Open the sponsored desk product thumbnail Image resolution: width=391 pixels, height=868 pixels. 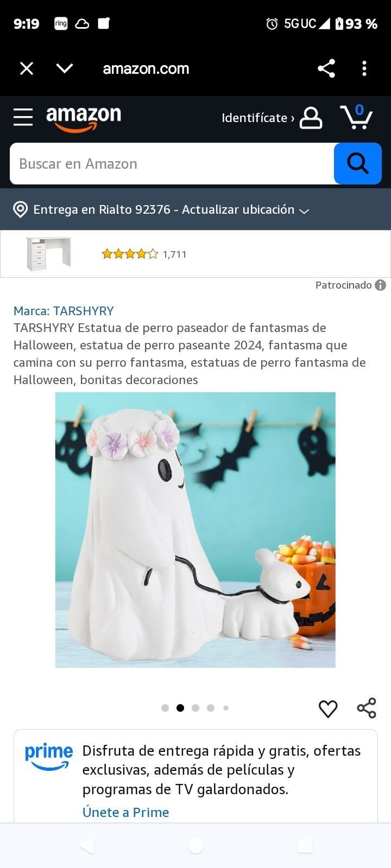pos(48,254)
